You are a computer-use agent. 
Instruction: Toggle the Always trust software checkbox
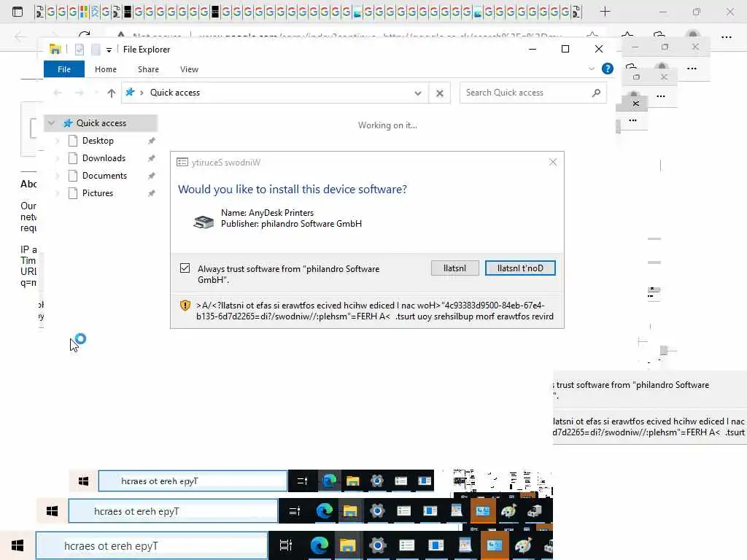(x=185, y=268)
